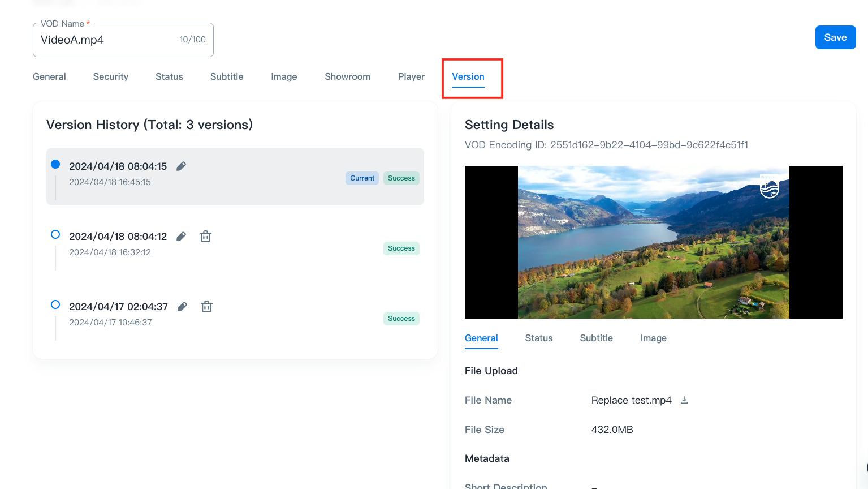
Task: Open the General tab at top
Action: (x=49, y=76)
